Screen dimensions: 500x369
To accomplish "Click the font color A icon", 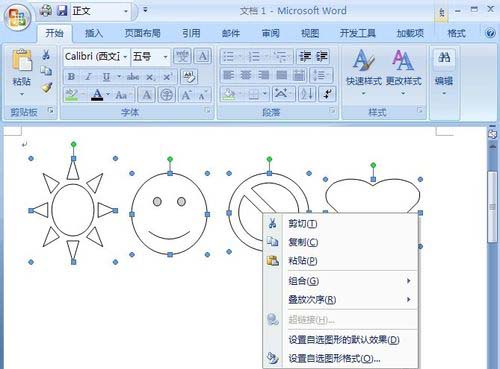I will pyautogui.click(x=97, y=95).
